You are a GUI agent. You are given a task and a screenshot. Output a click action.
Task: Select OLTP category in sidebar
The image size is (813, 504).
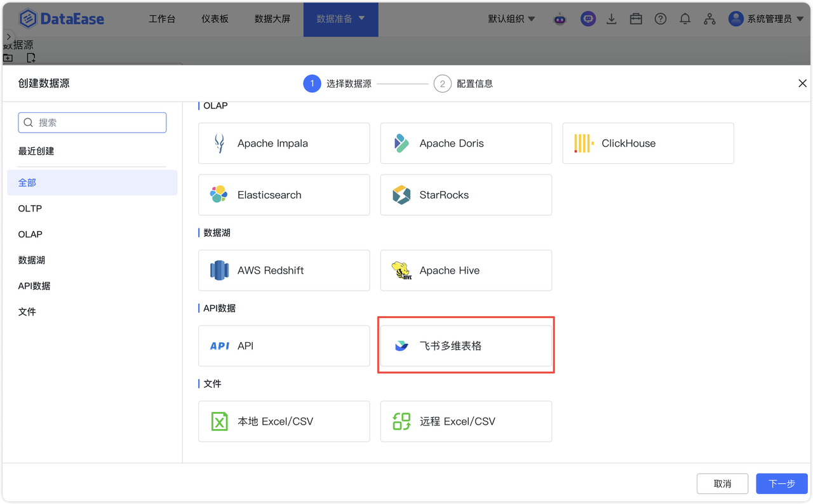[x=92, y=208]
